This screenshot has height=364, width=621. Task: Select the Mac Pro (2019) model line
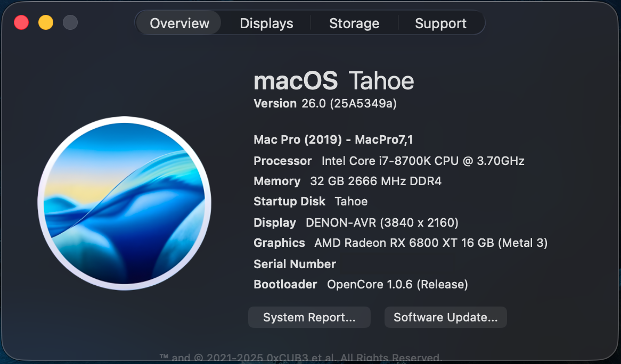[333, 140]
